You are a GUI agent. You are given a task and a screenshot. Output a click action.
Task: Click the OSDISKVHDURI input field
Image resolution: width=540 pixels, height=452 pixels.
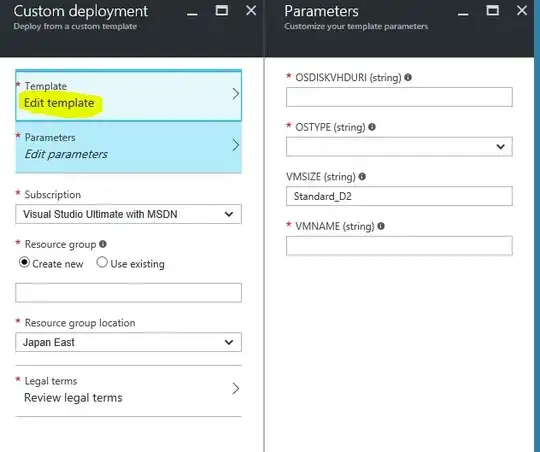click(399, 97)
